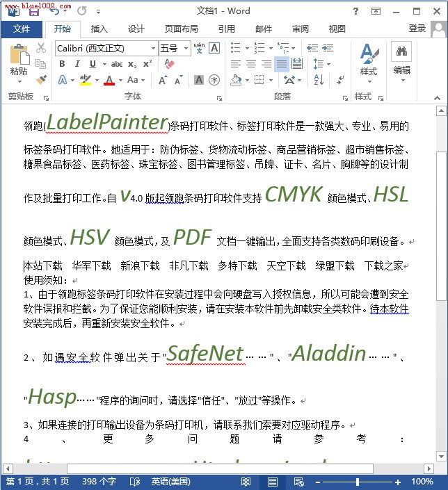Click the horizontal scrollbar right arrow
Image resolution: width=448 pixels, height=490 pixels.
429,468
